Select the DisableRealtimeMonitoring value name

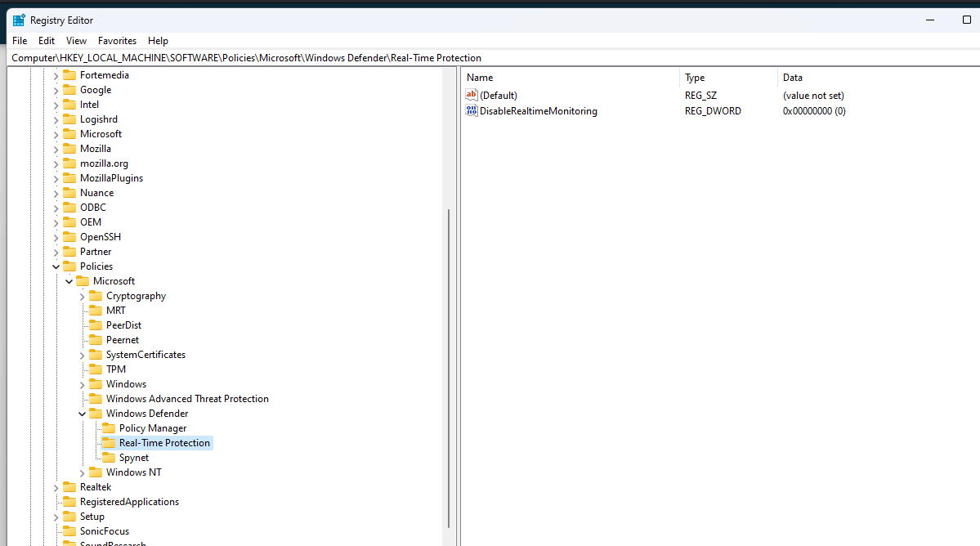click(538, 111)
